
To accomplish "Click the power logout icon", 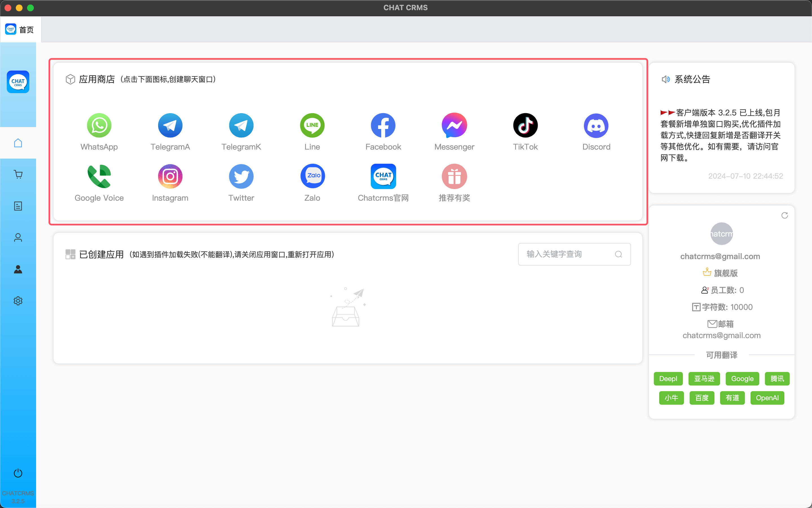I will coord(18,473).
